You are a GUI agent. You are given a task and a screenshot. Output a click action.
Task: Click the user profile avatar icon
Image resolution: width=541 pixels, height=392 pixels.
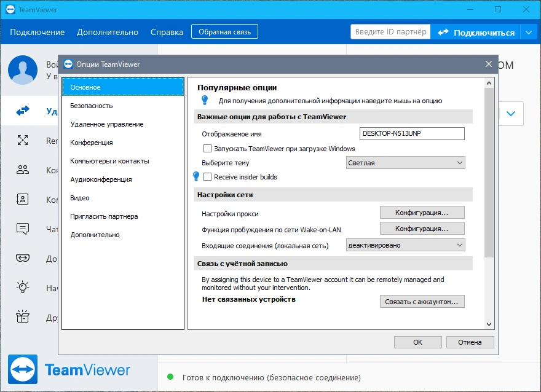click(23, 70)
